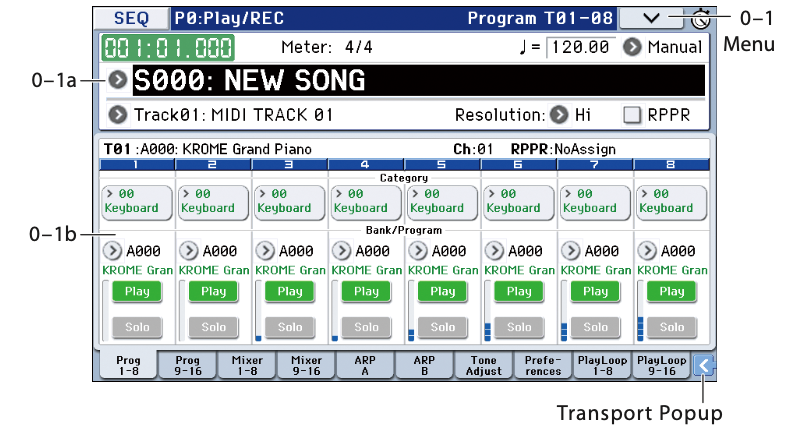Viewport: 806px width, 434px height.
Task: Open track 7 Bank/Program popup arrow
Action: pyautogui.click(x=571, y=251)
